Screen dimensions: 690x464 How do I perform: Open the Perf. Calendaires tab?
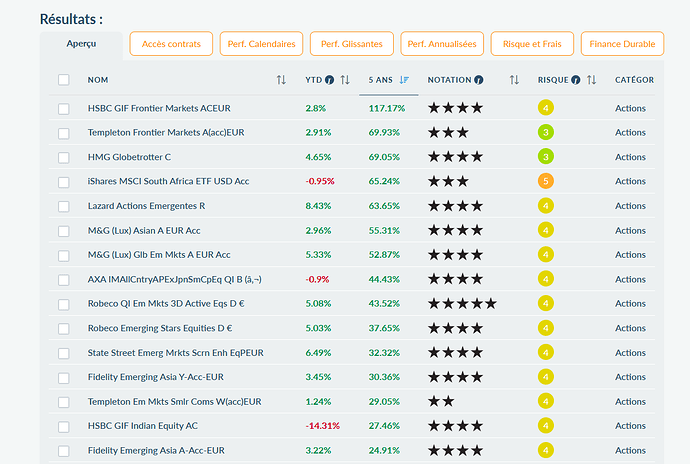(261, 44)
